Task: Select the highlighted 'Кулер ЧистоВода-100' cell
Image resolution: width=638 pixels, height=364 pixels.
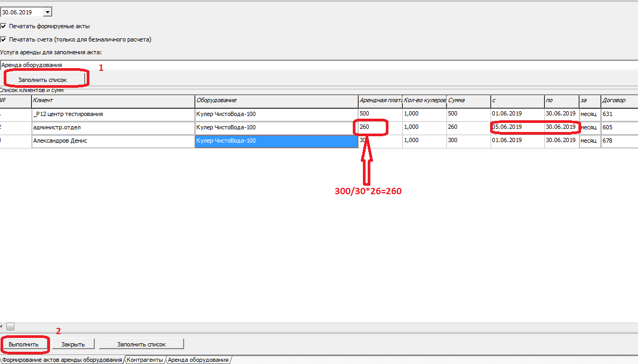Action: (x=276, y=141)
